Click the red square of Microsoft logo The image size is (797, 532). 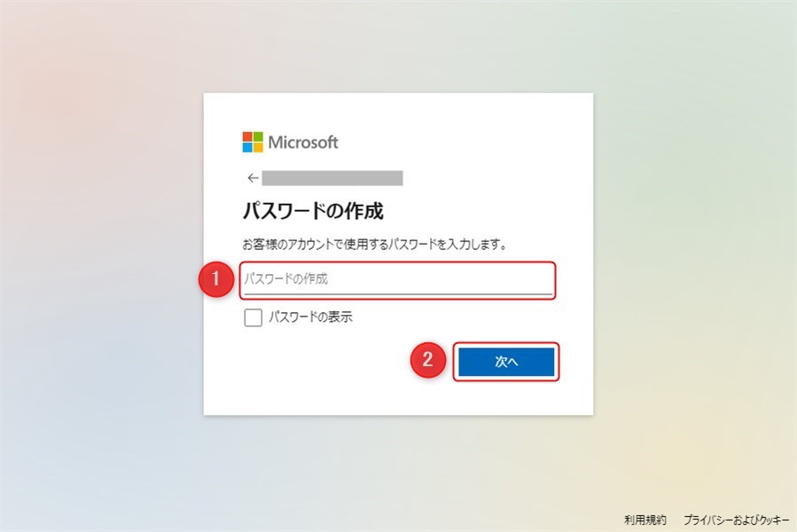(247, 137)
